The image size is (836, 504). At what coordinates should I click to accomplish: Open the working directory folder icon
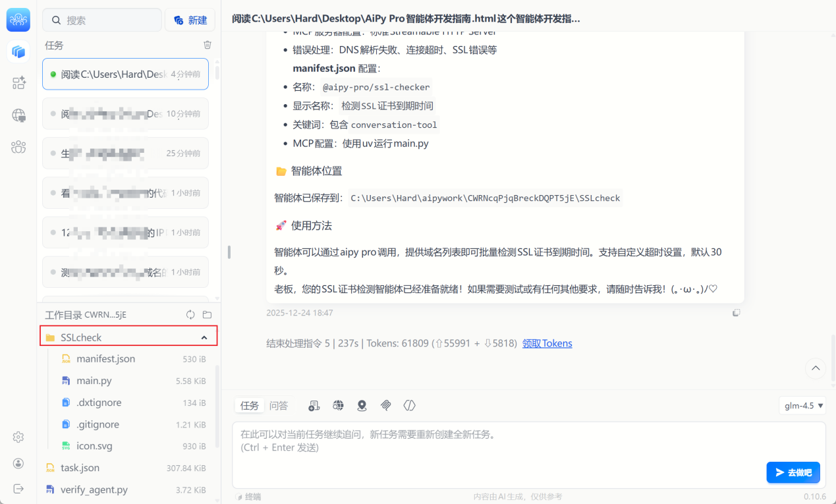coord(207,315)
